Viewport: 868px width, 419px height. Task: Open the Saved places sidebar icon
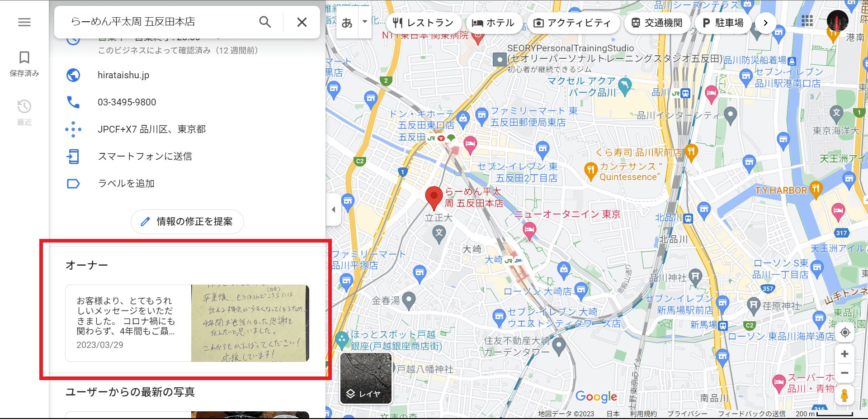[x=24, y=63]
